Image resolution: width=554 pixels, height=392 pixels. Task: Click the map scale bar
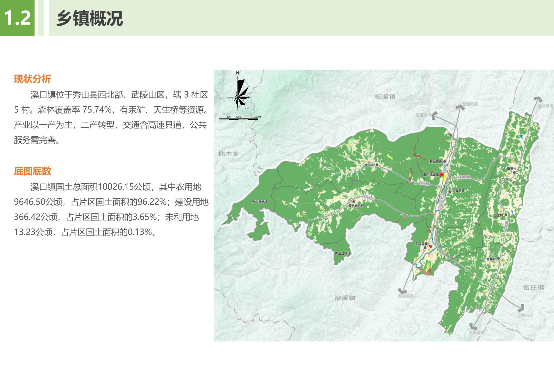click(x=238, y=118)
